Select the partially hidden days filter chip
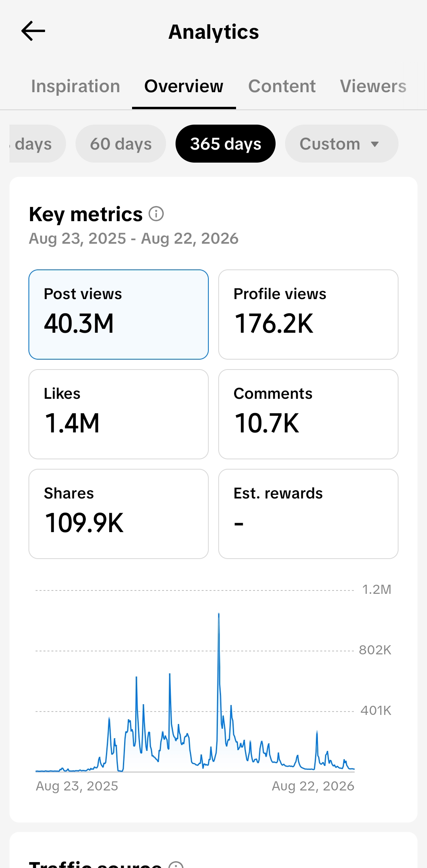Image resolution: width=427 pixels, height=868 pixels. point(38,144)
